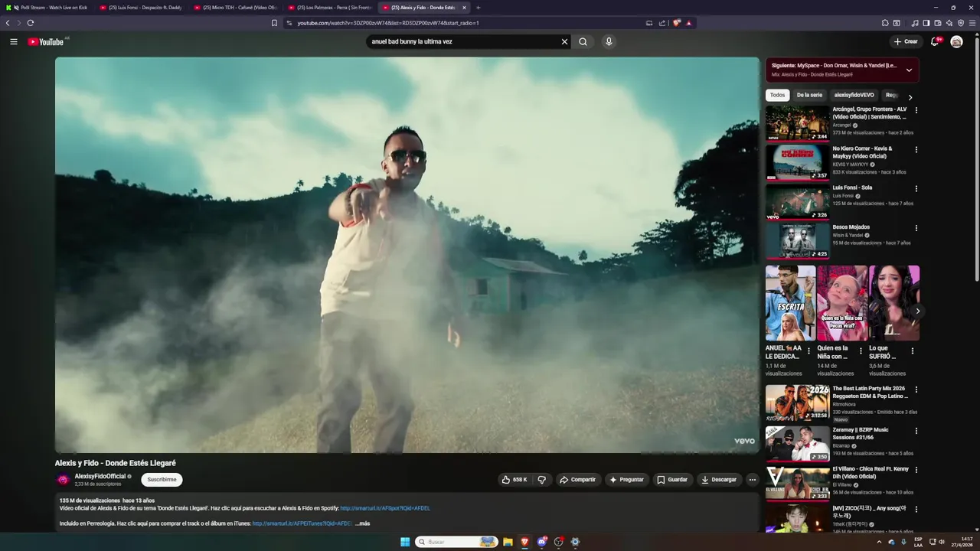Go back in browser history

pos(8,23)
